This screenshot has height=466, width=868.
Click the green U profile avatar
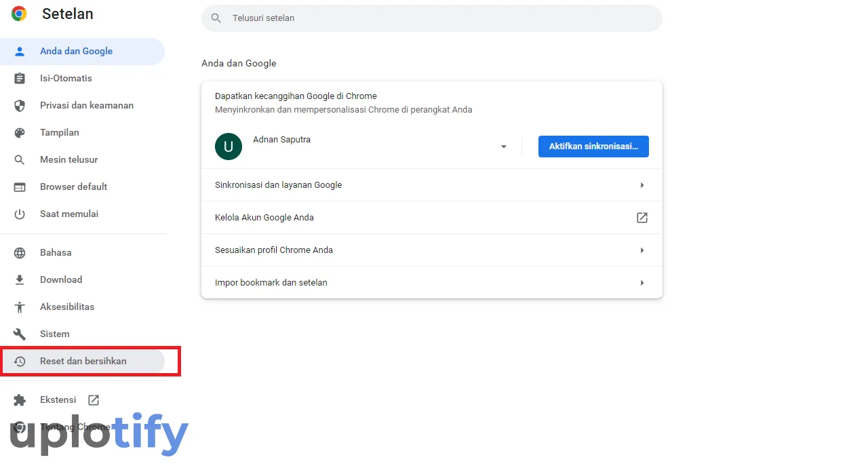pos(229,147)
